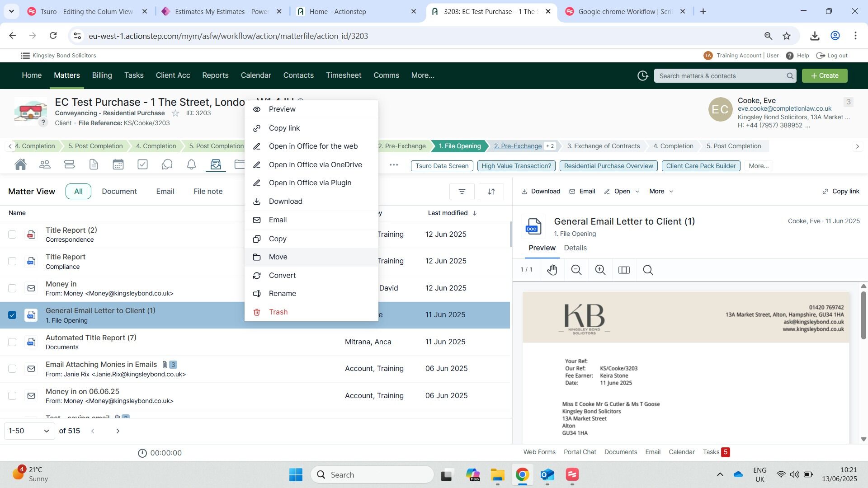Click the filter icon in Matter View
Image resolution: width=868 pixels, height=488 pixels.
462,192
